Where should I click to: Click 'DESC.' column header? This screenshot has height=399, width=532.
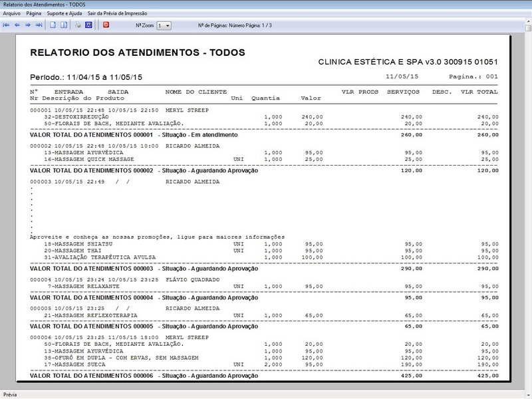tap(442, 92)
